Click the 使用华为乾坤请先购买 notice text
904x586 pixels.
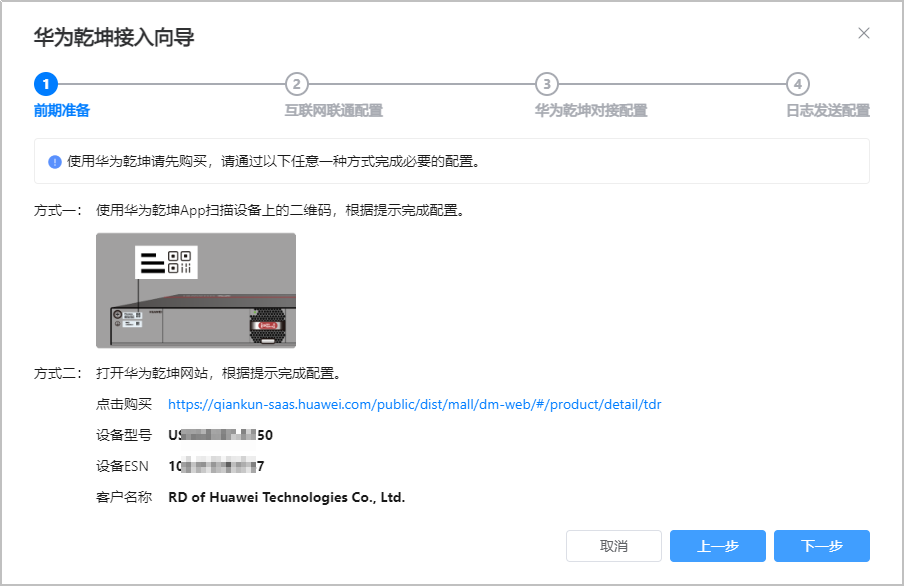pos(274,161)
